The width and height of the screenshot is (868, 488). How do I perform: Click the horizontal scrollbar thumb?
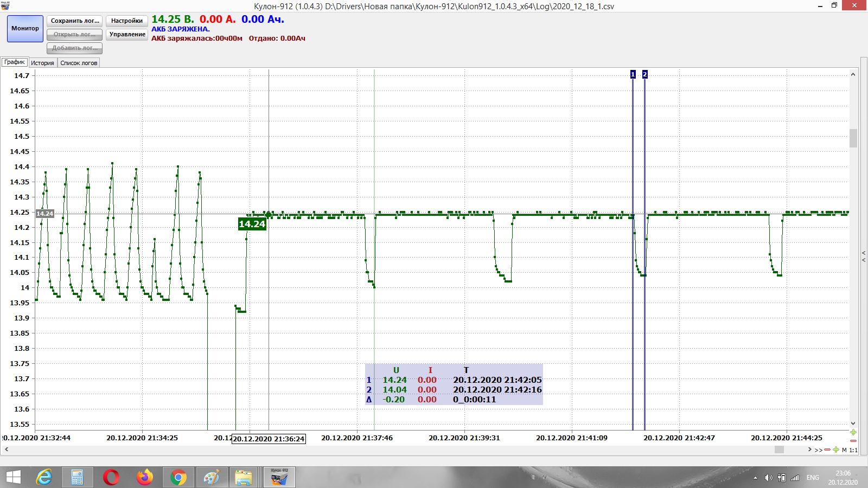point(779,450)
